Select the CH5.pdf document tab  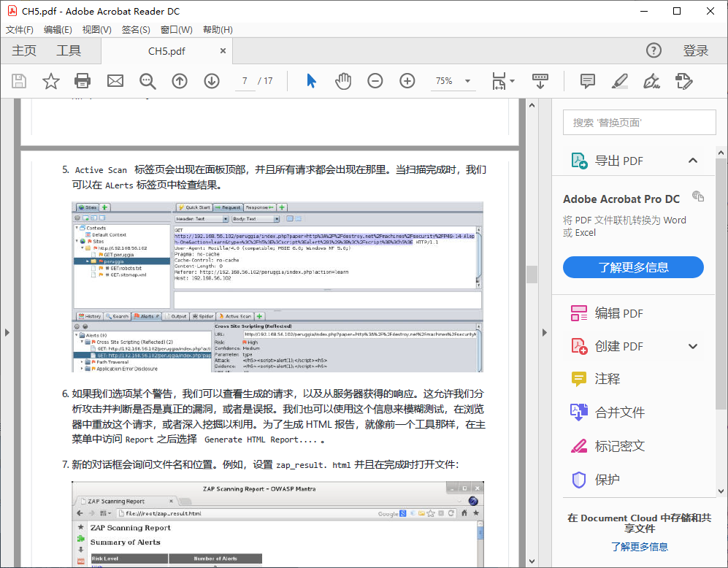pos(166,51)
